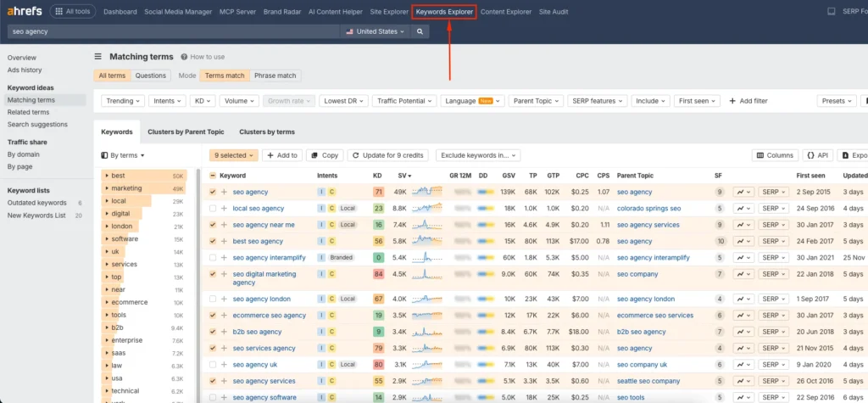
Task: Uncheck the ecommerce seo agency checkbox
Action: (x=213, y=316)
